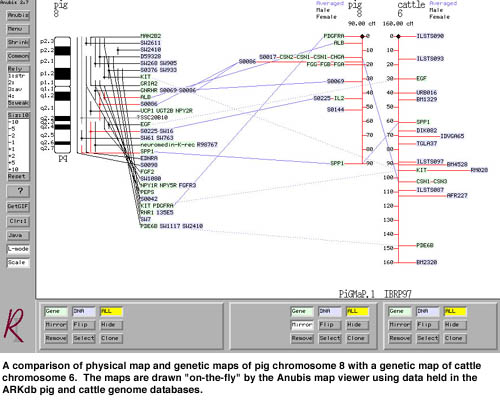Image resolution: width=500 pixels, height=407 pixels.
Task: Click Reset below the size list
Action: [18, 176]
